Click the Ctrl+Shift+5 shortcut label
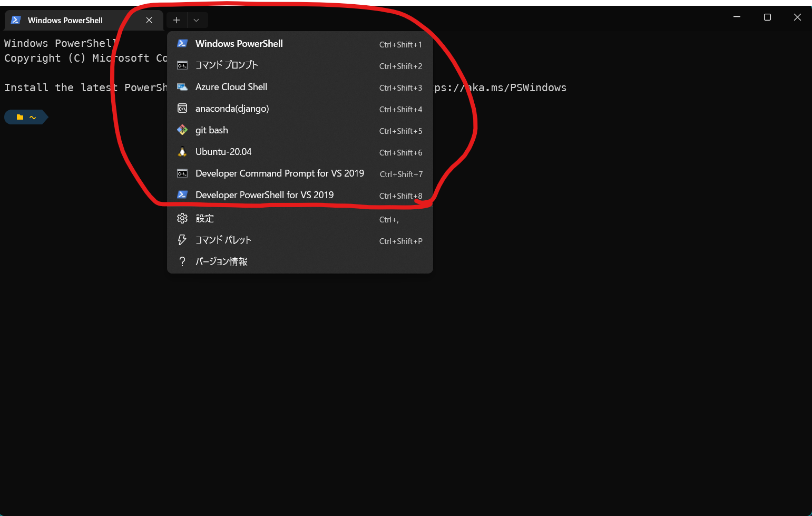The image size is (812, 516). coord(400,131)
